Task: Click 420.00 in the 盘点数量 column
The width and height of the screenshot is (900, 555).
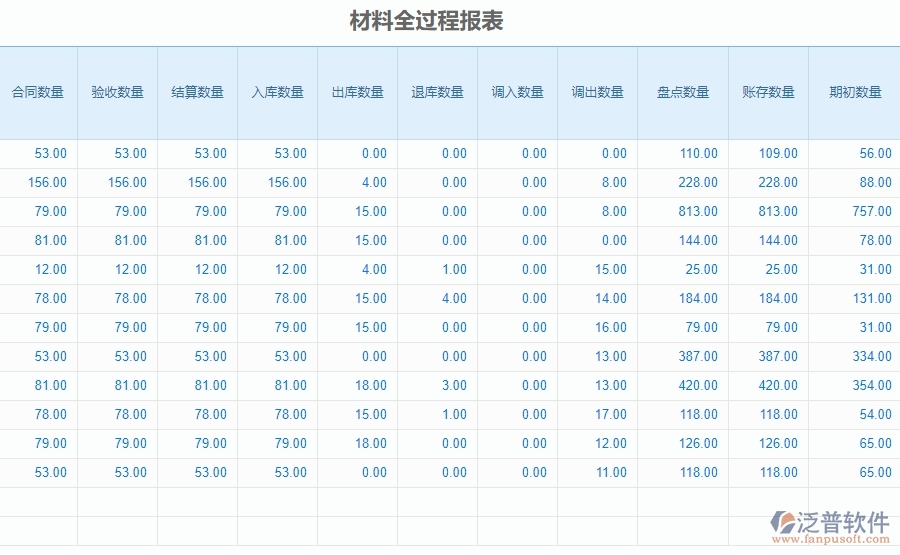Action: coord(698,385)
